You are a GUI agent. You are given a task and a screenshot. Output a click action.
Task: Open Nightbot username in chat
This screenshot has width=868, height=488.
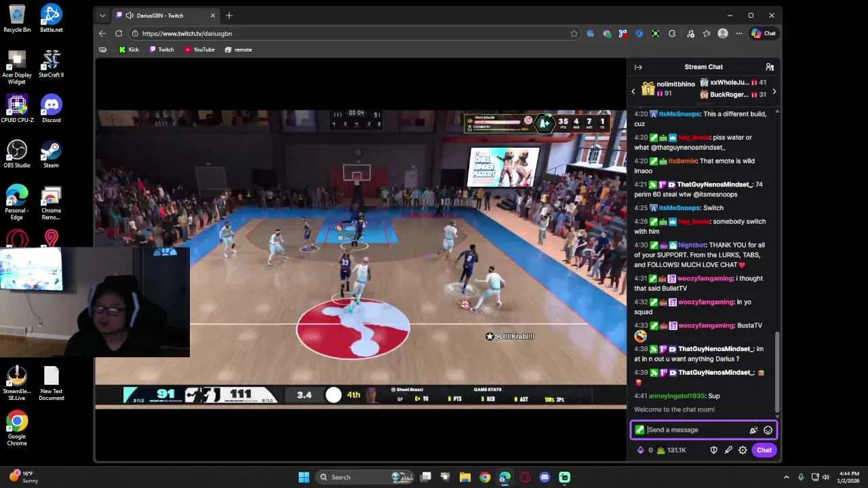[x=692, y=245]
